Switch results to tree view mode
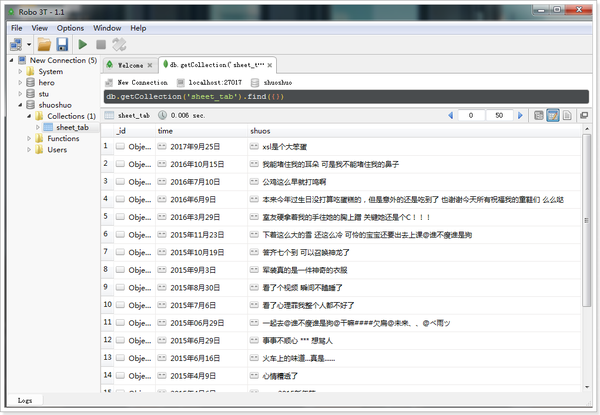 538,115
